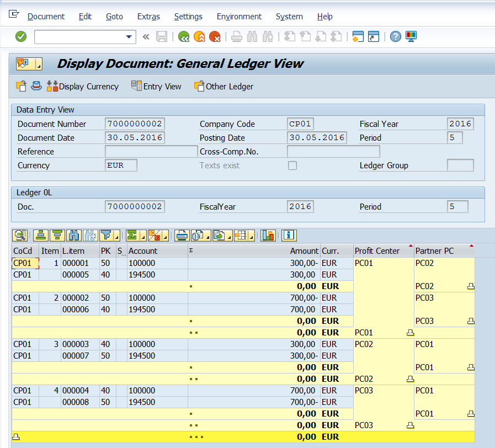Collapse the Profit Center PC03 subtotal

(410, 425)
